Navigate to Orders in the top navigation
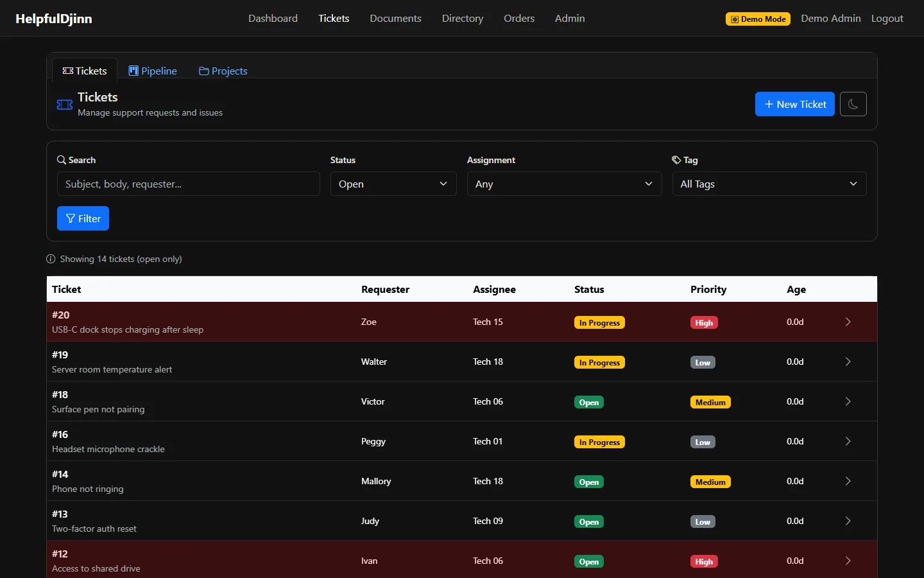 tap(519, 19)
